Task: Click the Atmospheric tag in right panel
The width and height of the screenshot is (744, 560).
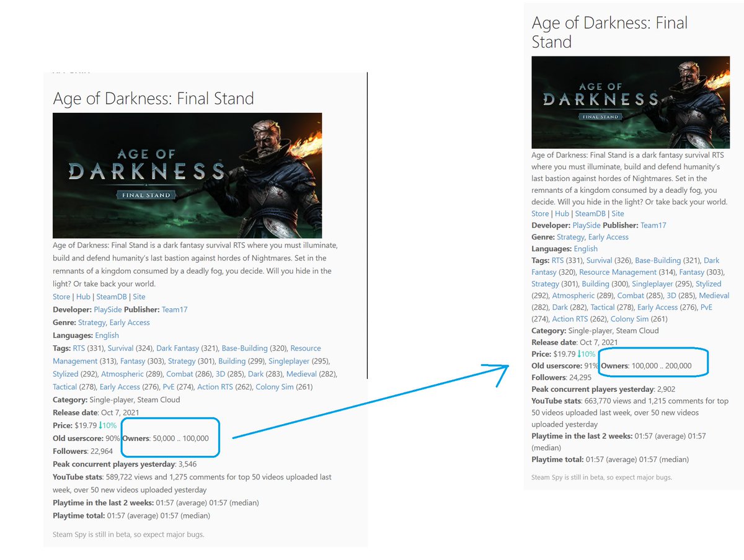Action: coord(573,296)
